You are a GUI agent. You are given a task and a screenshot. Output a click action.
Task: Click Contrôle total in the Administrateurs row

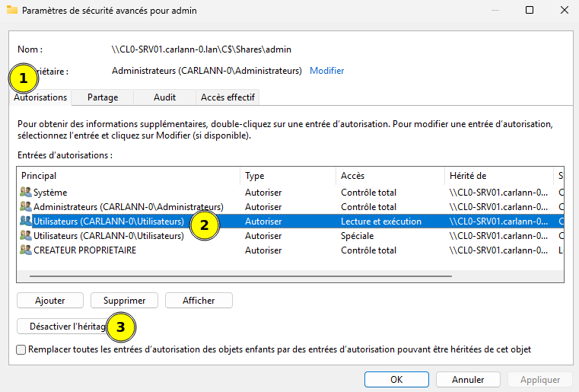(x=368, y=206)
